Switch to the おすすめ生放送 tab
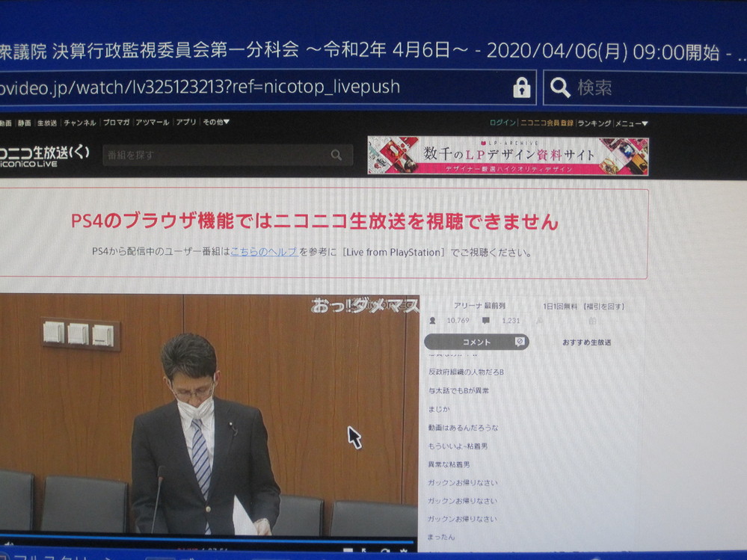This screenshot has height=560, width=747. (586, 342)
